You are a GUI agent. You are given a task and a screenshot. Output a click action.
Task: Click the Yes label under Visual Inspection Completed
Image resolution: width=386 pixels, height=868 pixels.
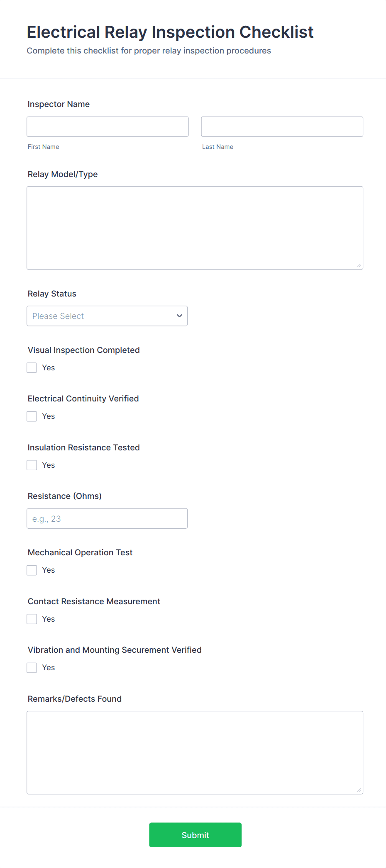49,368
